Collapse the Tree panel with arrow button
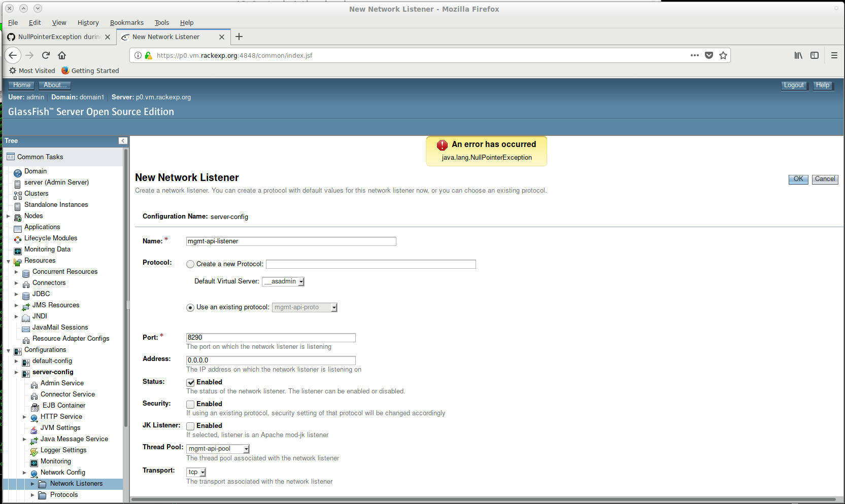 [123, 141]
